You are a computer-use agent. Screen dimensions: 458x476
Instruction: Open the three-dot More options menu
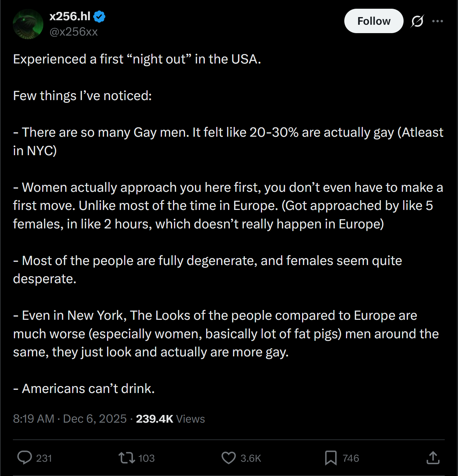coord(437,21)
